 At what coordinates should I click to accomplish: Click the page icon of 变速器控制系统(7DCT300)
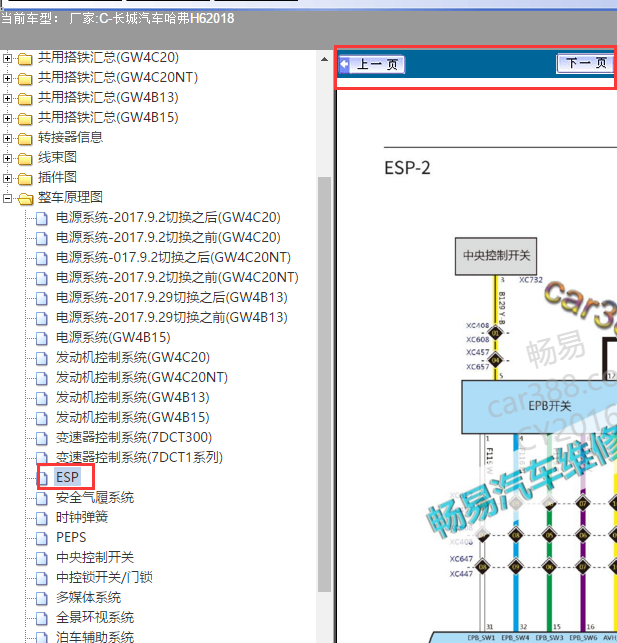click(x=41, y=439)
